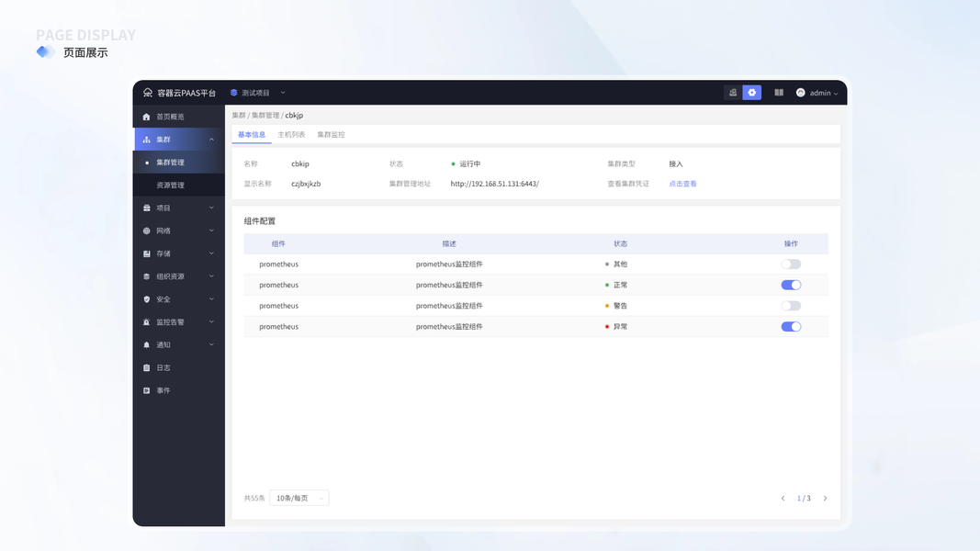Click 集群管理 in the breadcrumb path
Image resolution: width=980 pixels, height=551 pixels.
coord(265,116)
